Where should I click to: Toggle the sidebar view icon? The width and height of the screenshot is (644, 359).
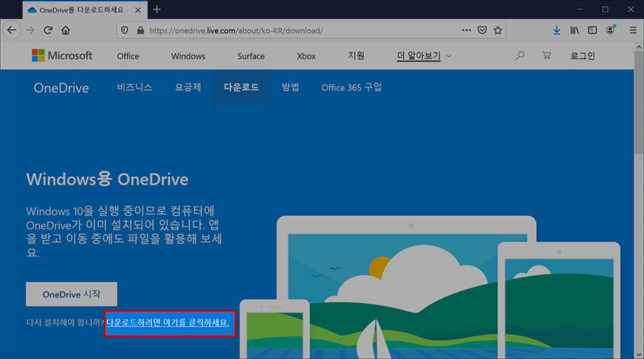click(592, 31)
